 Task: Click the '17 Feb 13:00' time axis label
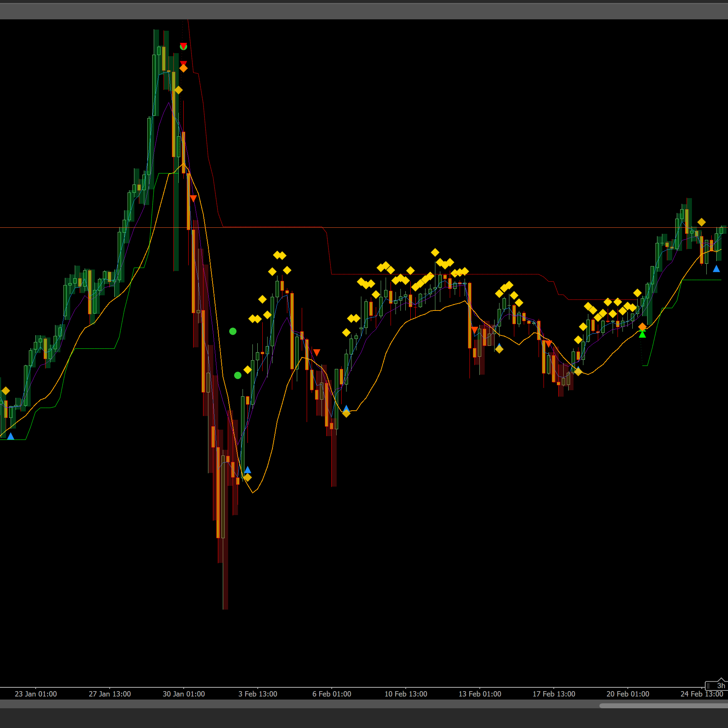point(554,694)
